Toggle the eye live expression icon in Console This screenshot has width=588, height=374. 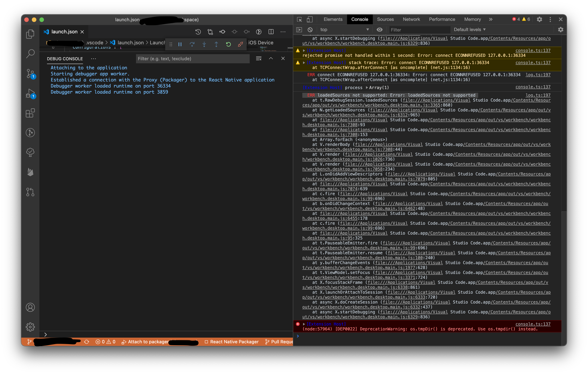click(x=379, y=30)
